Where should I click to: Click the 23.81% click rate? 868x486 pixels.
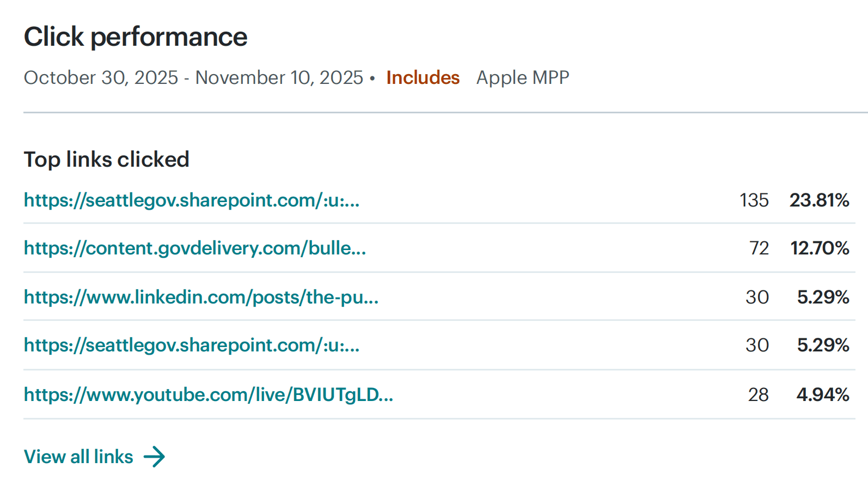coord(820,201)
